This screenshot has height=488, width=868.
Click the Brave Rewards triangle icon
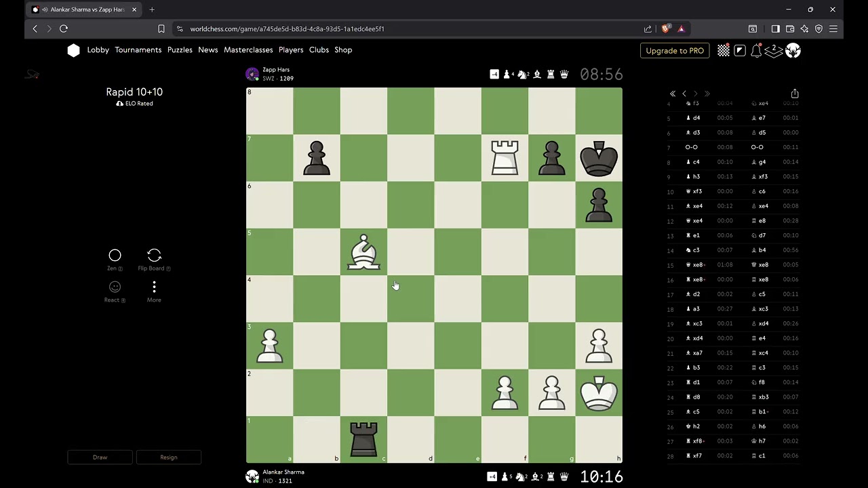click(x=681, y=28)
